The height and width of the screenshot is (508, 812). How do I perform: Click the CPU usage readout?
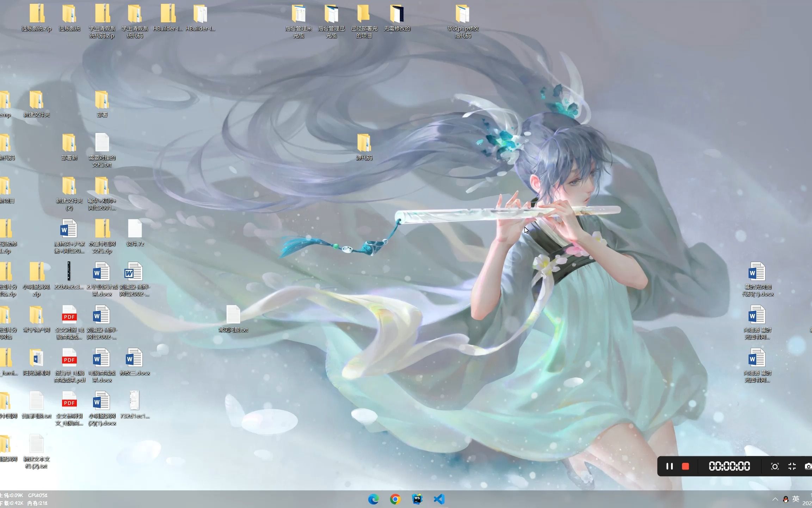point(38,495)
